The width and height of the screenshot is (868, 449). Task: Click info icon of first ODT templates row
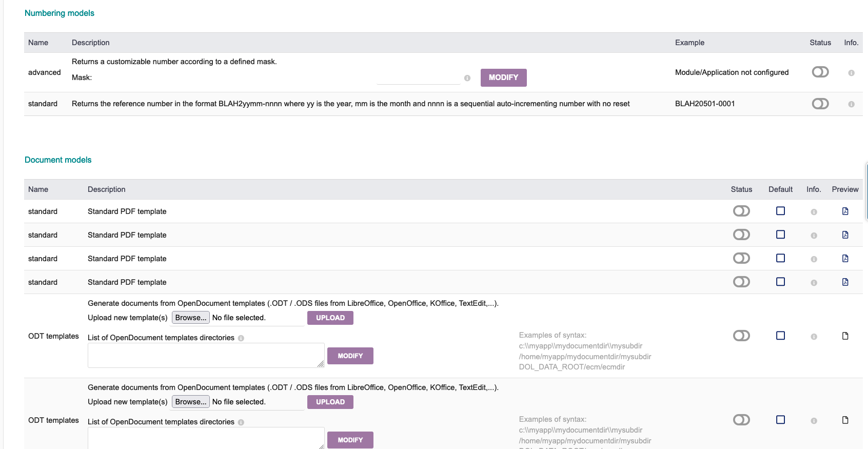click(x=814, y=337)
